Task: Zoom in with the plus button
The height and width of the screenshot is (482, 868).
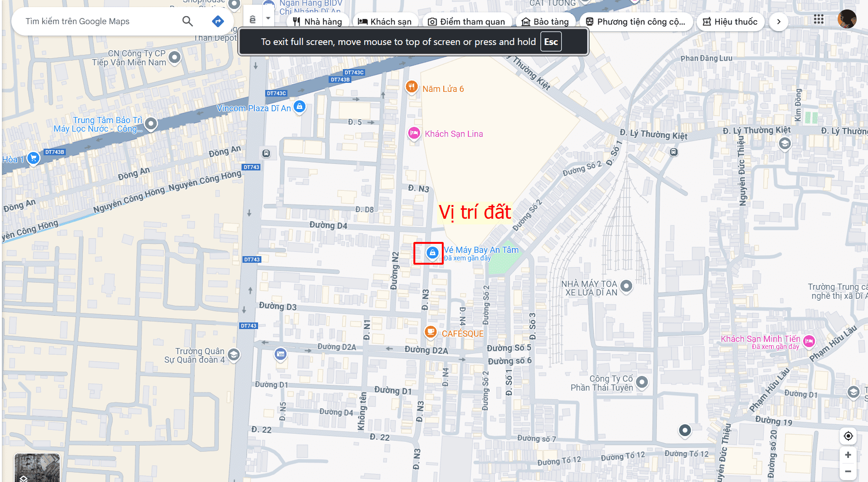Action: pyautogui.click(x=848, y=455)
